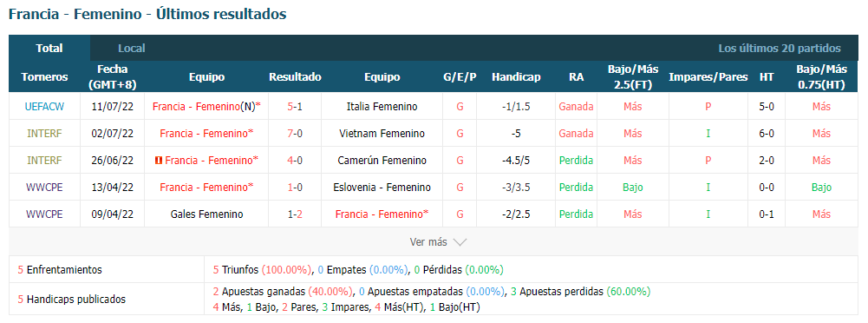Open Vietnam Femenino team link
The width and height of the screenshot is (868, 323).
point(382,134)
